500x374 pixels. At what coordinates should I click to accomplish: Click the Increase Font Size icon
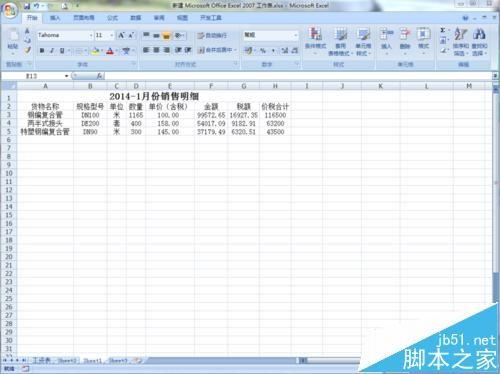click(x=121, y=35)
